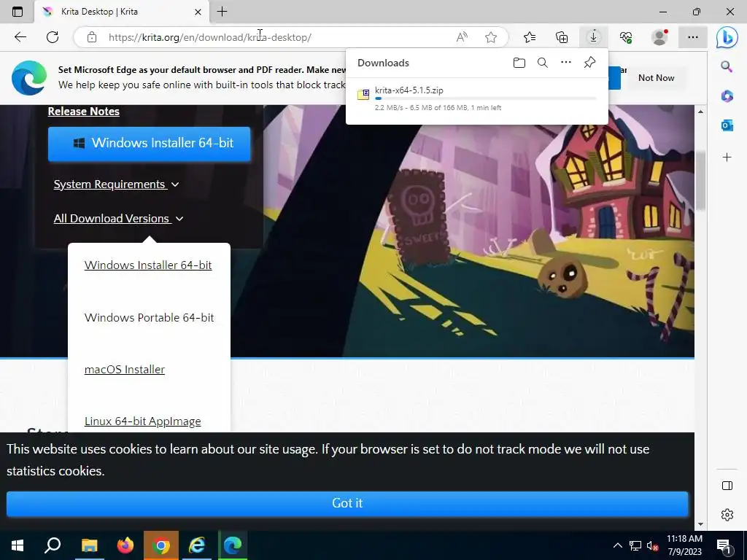This screenshot has height=560, width=747.
Task: Choose macOS Installer option
Action: click(124, 370)
